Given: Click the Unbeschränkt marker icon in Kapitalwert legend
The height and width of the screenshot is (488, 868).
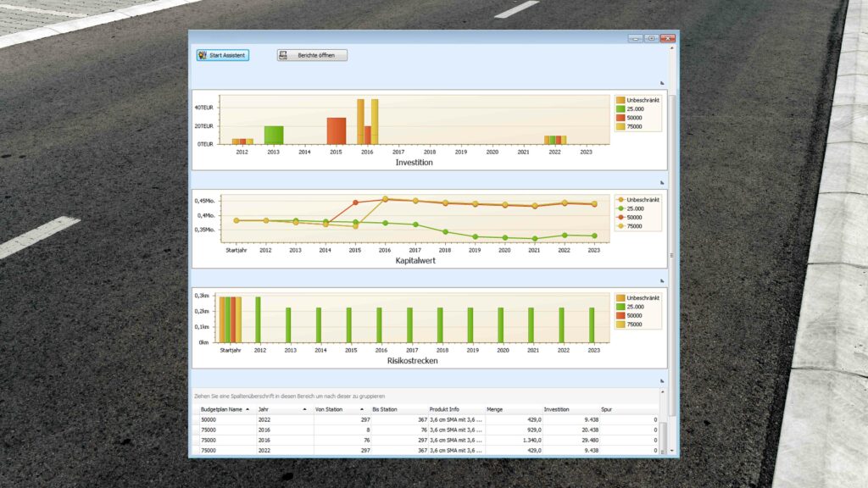Looking at the screenshot, I should pyautogui.click(x=620, y=198).
